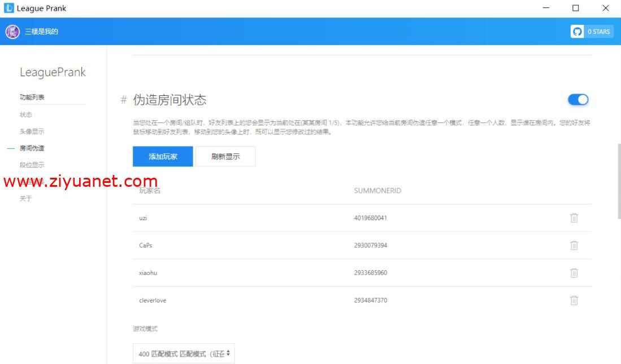Toggle the 伪造房间状态 switch

click(x=578, y=100)
